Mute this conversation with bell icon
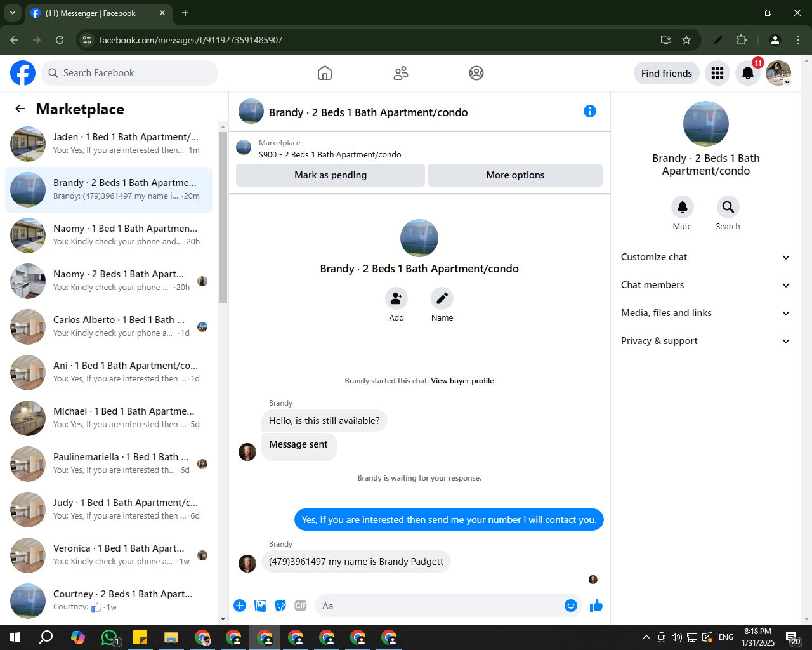 point(683,206)
